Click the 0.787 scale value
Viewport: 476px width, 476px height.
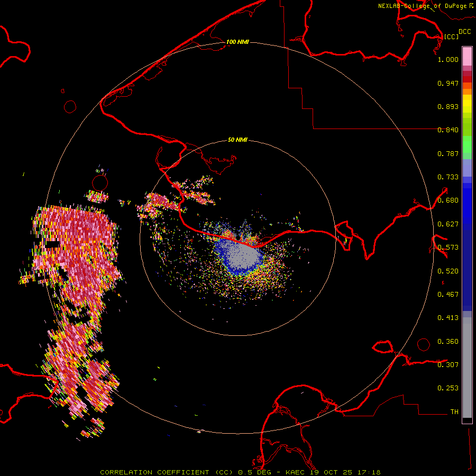pyautogui.click(x=448, y=153)
